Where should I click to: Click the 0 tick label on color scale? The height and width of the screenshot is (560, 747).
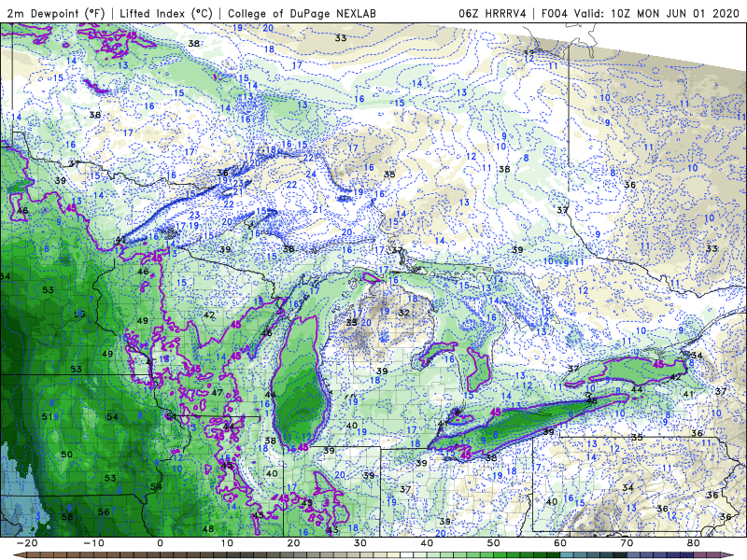(x=160, y=543)
